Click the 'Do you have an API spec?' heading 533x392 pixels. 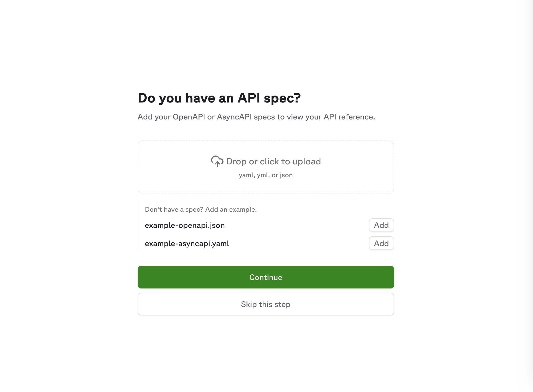coord(220,98)
